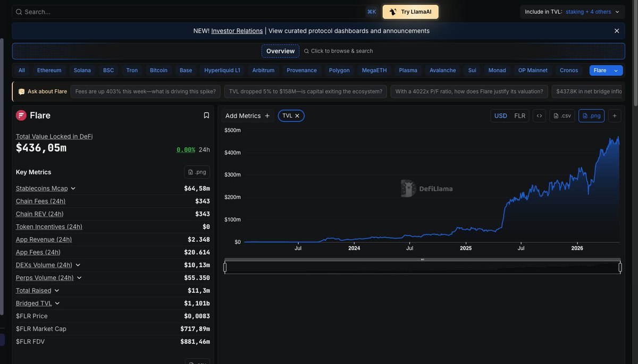Select BSC chain
This screenshot has height=364, width=638.
[108, 70]
